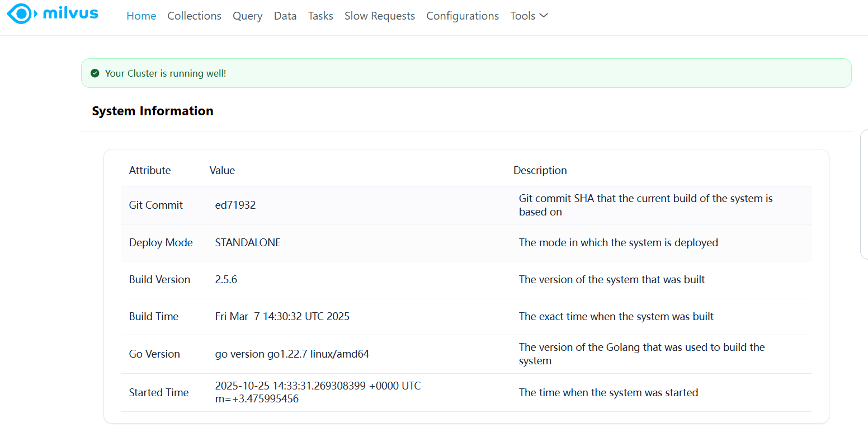Select the 2025-10-25 14:33:31 started time value
Viewport: 868px width, 427px height.
318,392
